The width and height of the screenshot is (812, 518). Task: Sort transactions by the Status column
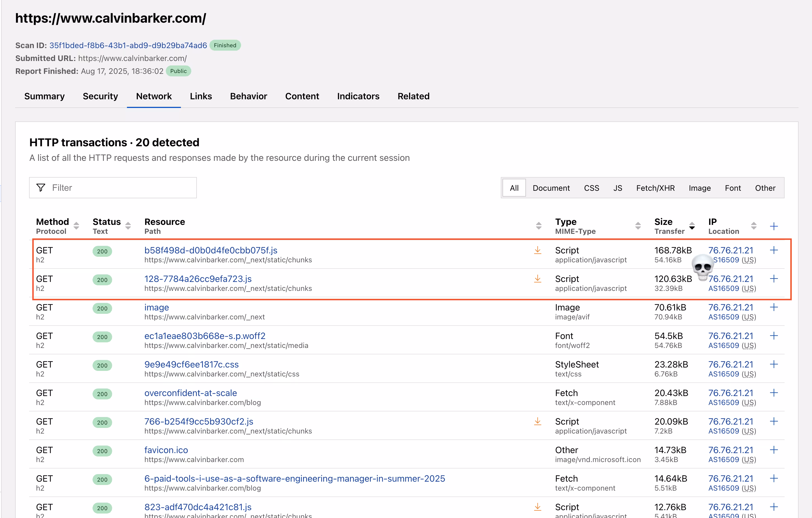coord(128,226)
